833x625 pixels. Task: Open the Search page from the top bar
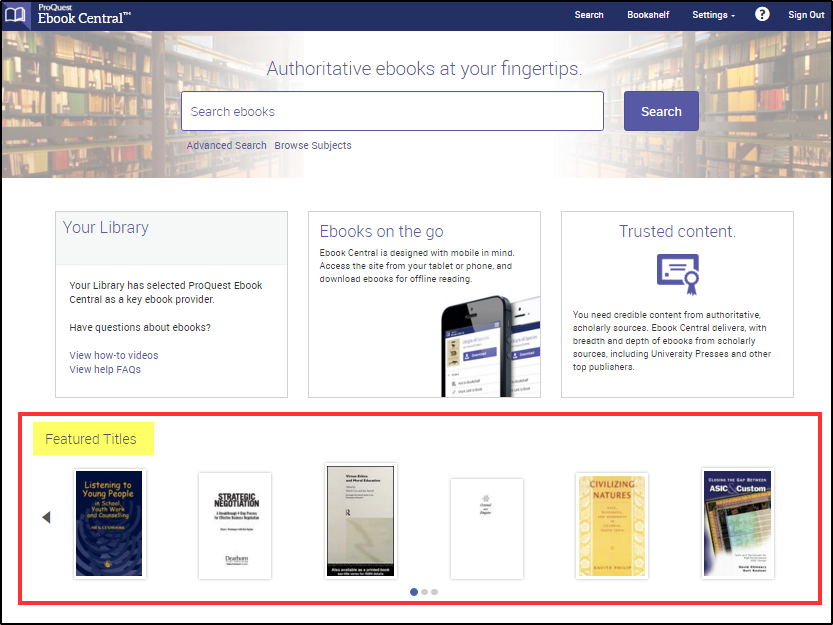click(x=589, y=15)
